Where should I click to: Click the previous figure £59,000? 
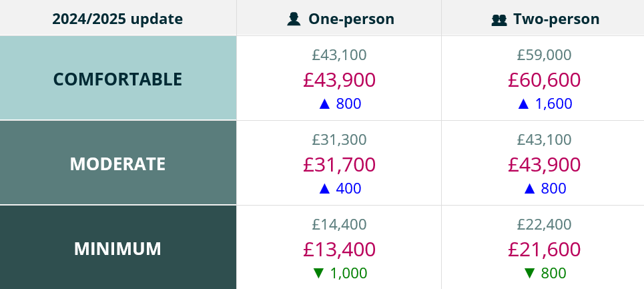click(544, 55)
